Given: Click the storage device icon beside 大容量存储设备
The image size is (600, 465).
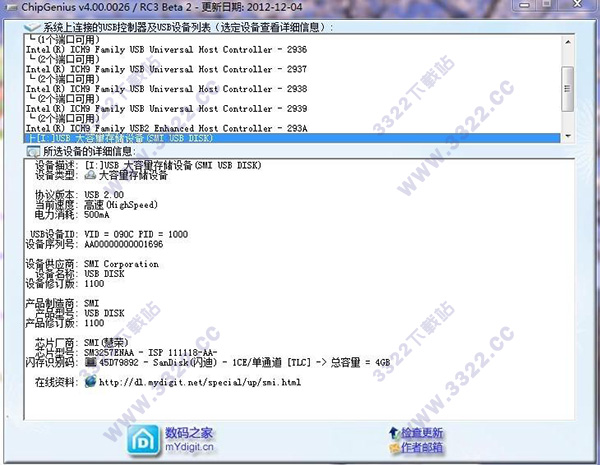Looking at the screenshot, I should [x=90, y=175].
